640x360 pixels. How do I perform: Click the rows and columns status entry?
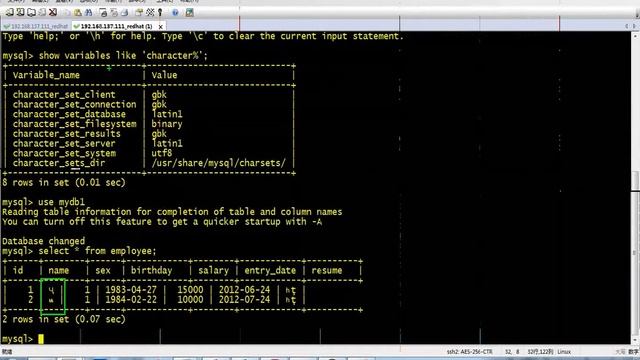540,352
